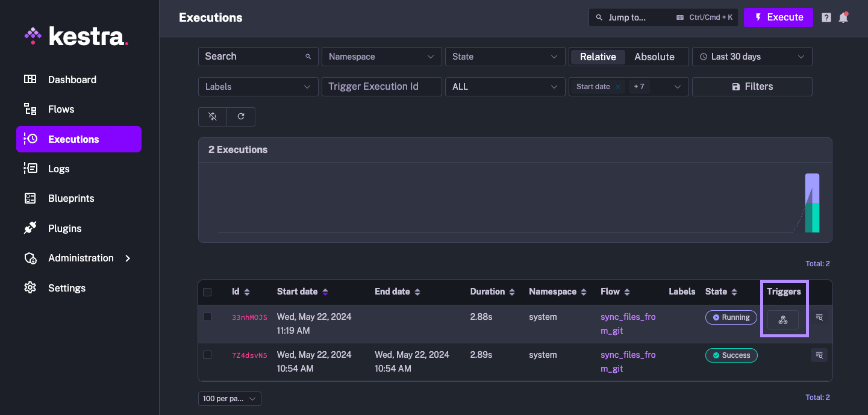Open the 100 per page dropdown
The width and height of the screenshot is (868, 415).
(x=229, y=398)
